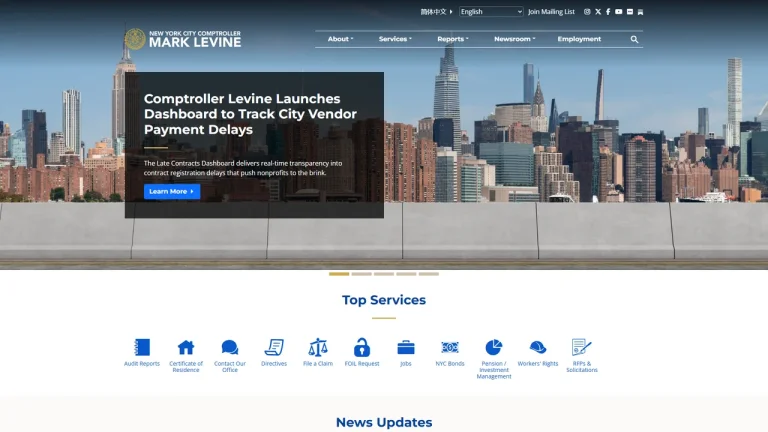Click the File a Claim scales icon
Screen dimensions: 768x432
pyautogui.click(x=318, y=347)
